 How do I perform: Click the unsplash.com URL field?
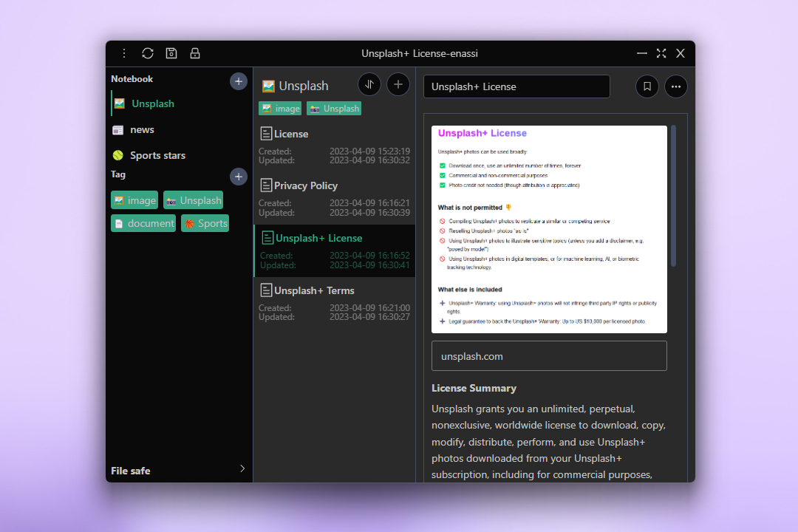pyautogui.click(x=549, y=356)
